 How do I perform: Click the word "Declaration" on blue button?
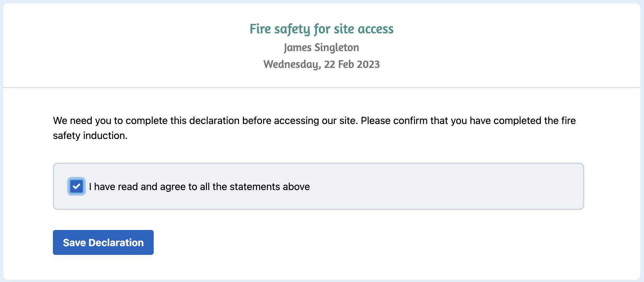click(116, 242)
